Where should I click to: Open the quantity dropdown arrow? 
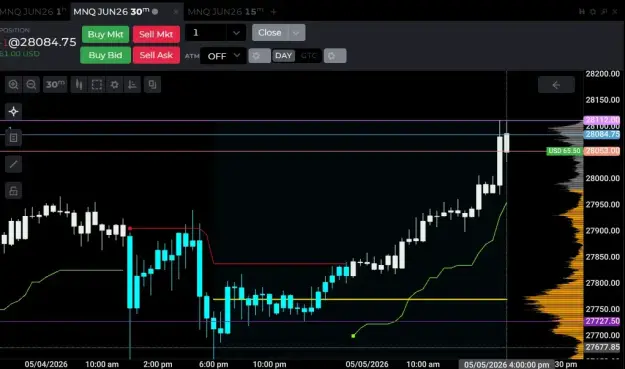[x=236, y=33]
